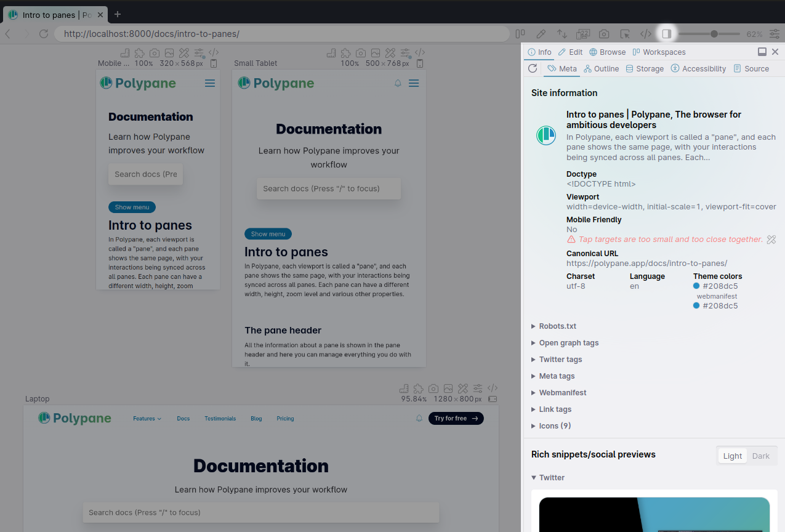The width and height of the screenshot is (785, 532).
Task: Open code icon on Laptop pane header
Action: click(x=493, y=389)
